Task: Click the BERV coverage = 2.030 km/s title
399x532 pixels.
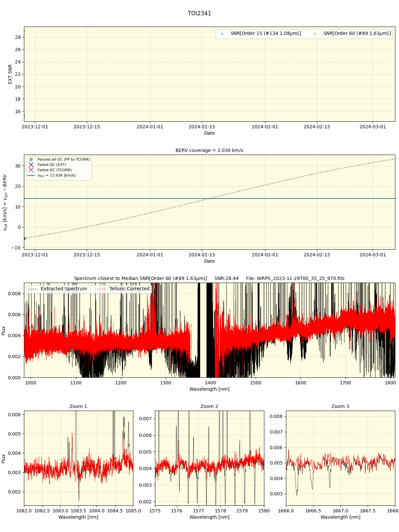Action: point(209,150)
